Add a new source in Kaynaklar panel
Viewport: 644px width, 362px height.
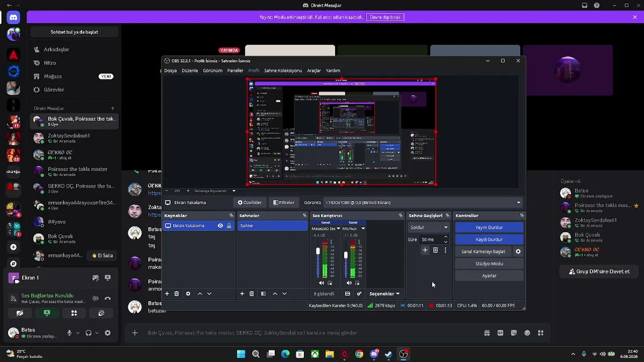coord(167,294)
